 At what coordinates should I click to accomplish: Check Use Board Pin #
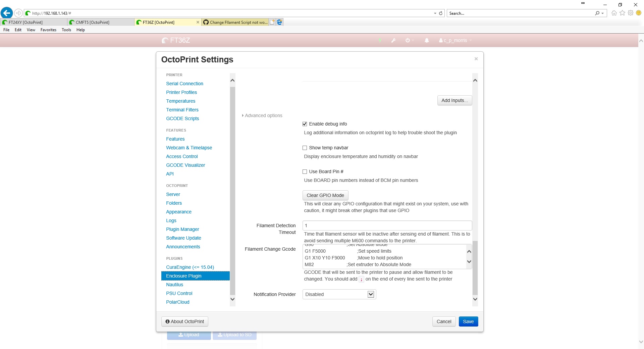[x=305, y=171]
